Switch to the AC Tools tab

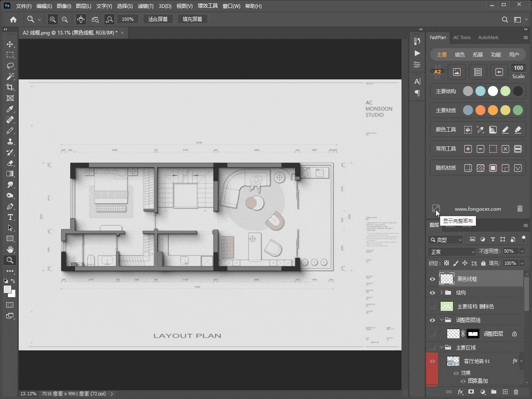[x=462, y=37]
